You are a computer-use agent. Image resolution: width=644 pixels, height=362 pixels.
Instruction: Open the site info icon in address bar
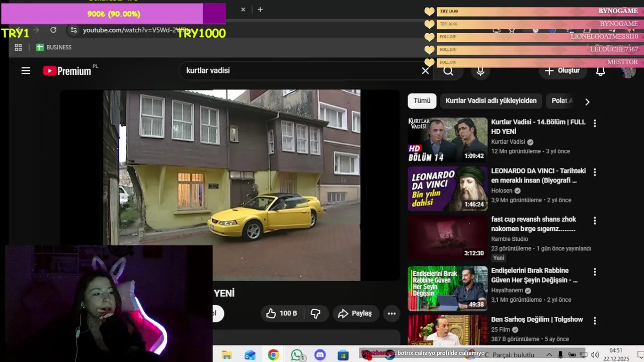74,30
